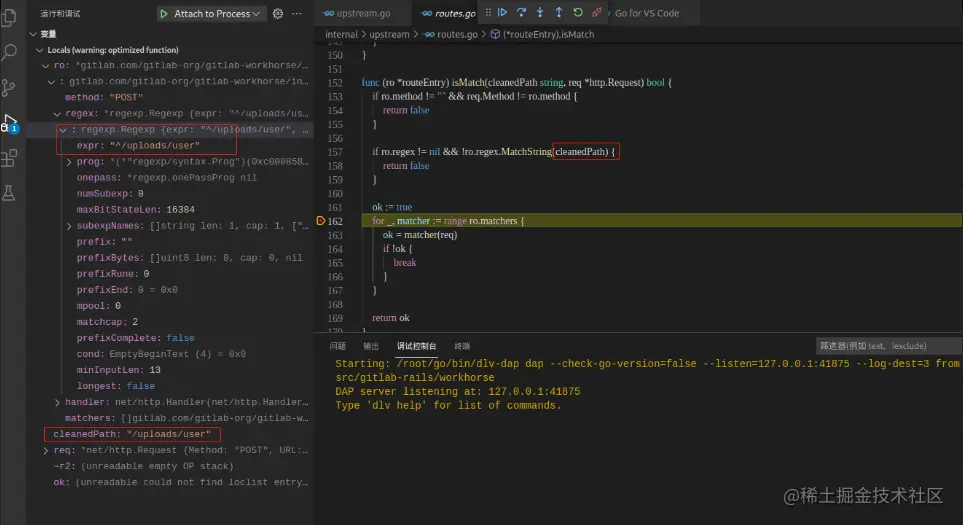Click the debug console filter input
The image size is (963, 525).
(x=885, y=346)
